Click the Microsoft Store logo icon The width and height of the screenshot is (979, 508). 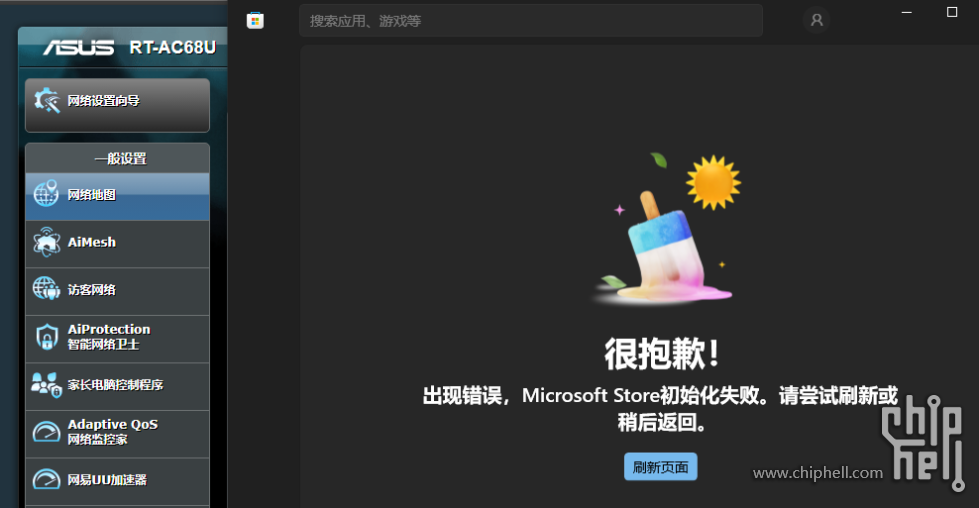(255, 20)
